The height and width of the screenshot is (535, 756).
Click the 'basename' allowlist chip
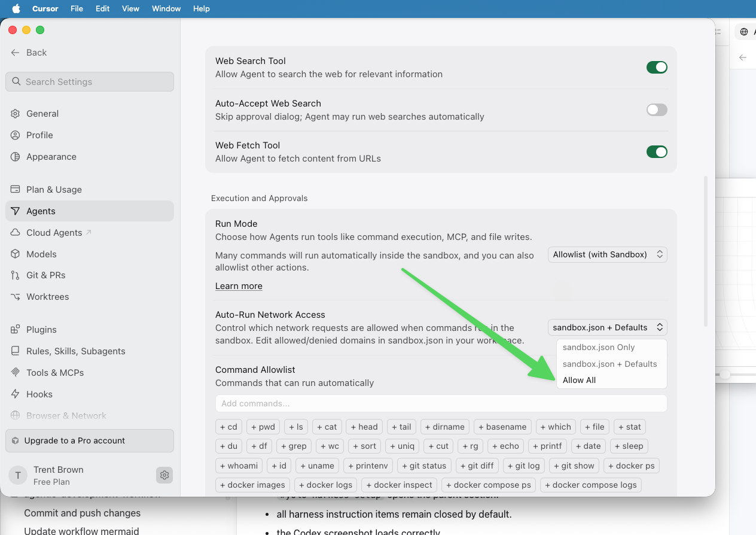point(502,427)
